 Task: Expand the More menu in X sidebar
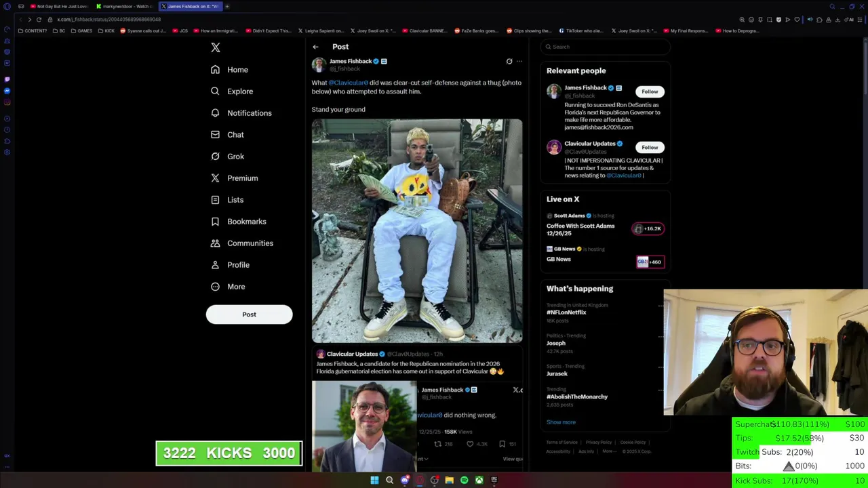[228, 287]
